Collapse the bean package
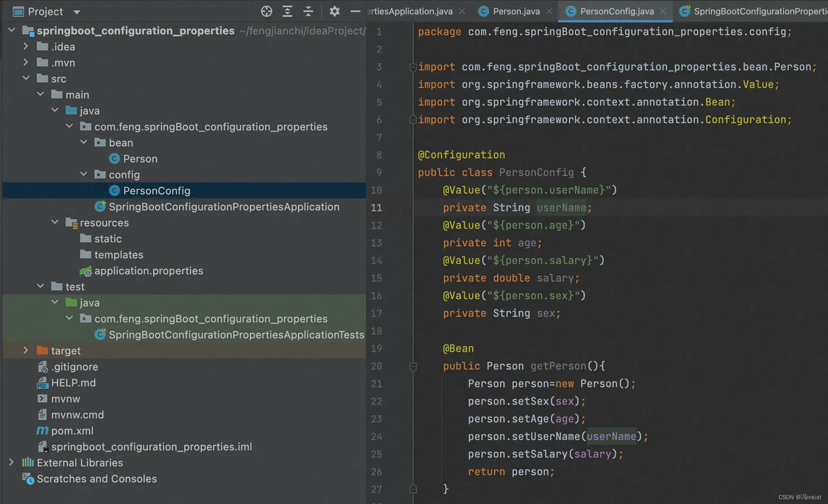 [83, 142]
